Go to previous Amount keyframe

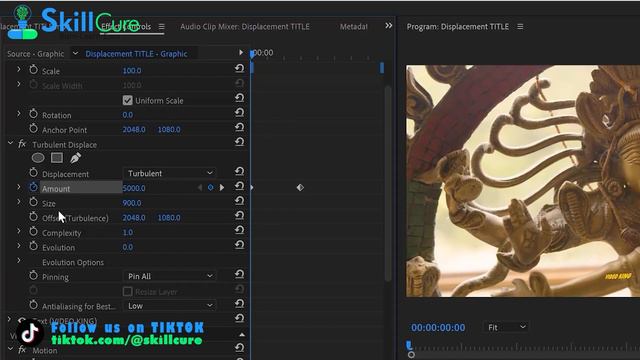(x=200, y=188)
